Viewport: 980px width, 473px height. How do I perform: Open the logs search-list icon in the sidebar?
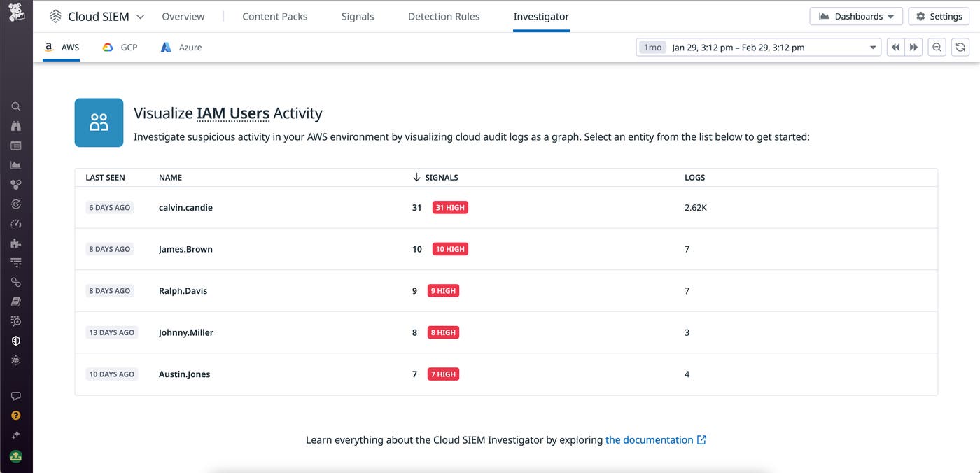pos(16,321)
